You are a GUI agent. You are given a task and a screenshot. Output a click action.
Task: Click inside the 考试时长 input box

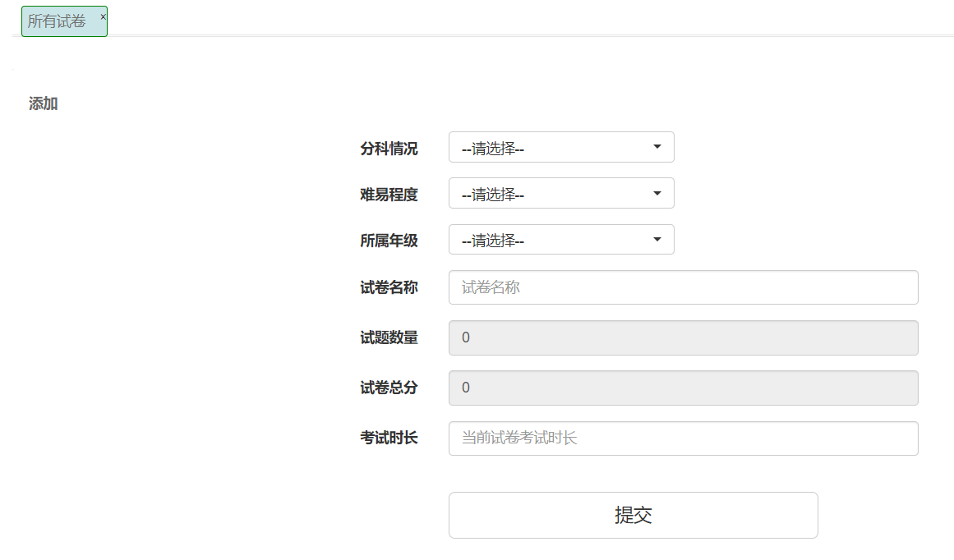point(682,438)
